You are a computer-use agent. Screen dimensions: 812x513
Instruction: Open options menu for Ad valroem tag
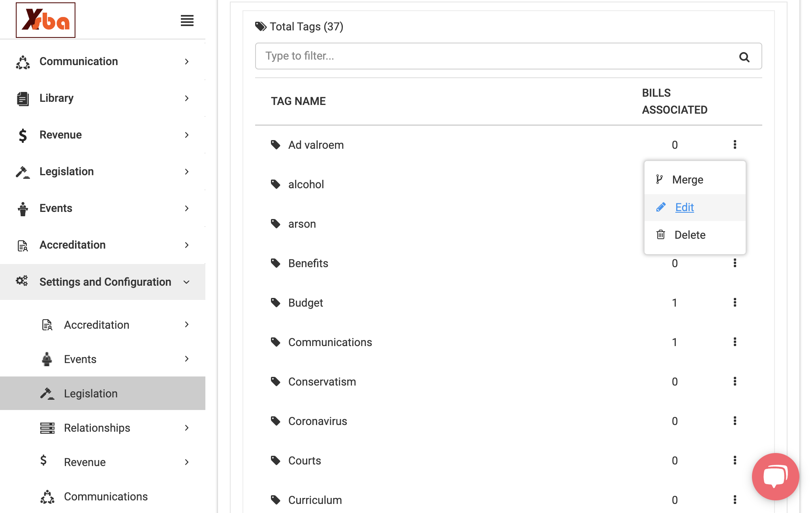pos(735,145)
